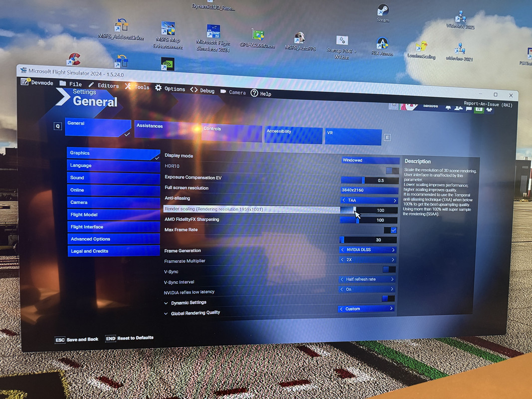Viewport: 532px width, 399px height.
Task: Open the Help menu
Action: pyautogui.click(x=261, y=93)
